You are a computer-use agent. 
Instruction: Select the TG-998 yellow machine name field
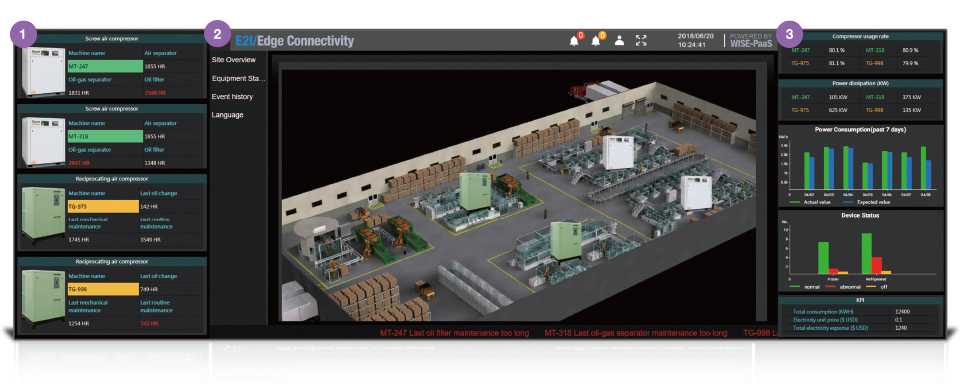102,289
